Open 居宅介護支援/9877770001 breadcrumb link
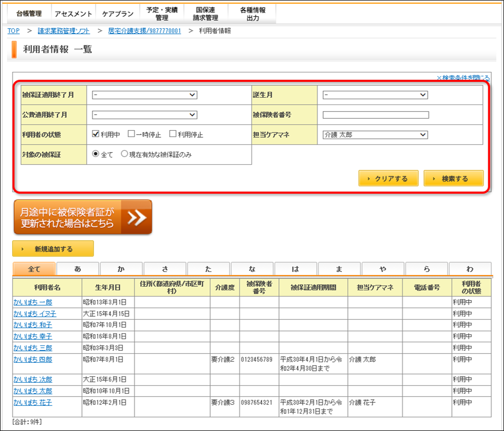Image resolution: width=504 pixels, height=431 pixels. point(145,31)
